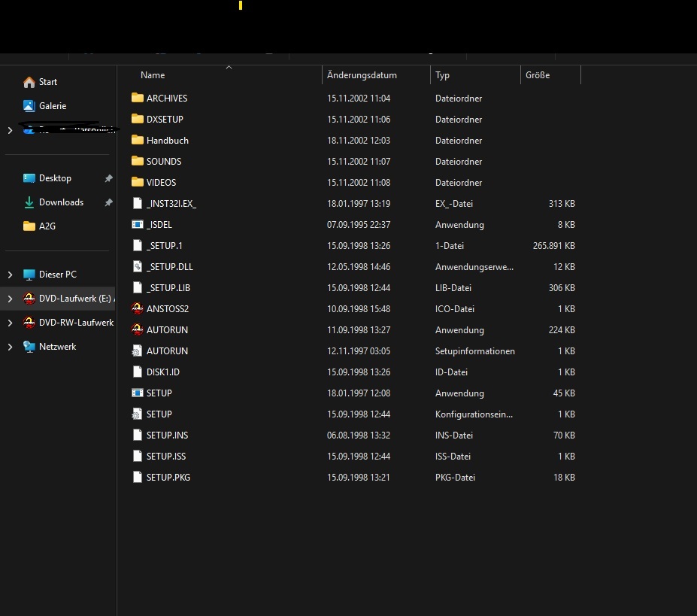
Task: Select the AUTORUN application icon
Action: pyautogui.click(x=137, y=330)
